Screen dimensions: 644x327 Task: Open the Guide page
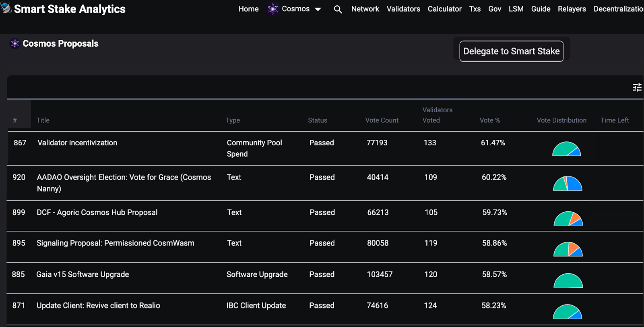click(x=541, y=9)
